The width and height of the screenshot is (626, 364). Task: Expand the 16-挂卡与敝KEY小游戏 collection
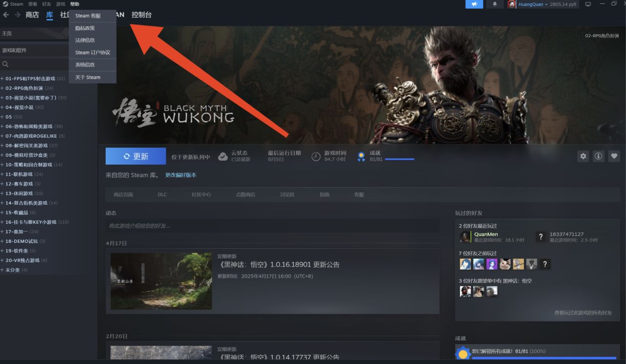tap(2, 222)
